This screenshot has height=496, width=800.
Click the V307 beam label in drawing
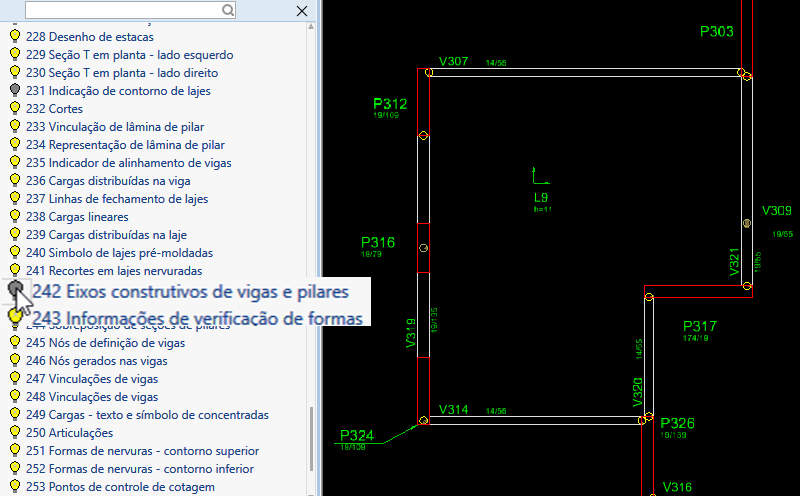tap(453, 62)
